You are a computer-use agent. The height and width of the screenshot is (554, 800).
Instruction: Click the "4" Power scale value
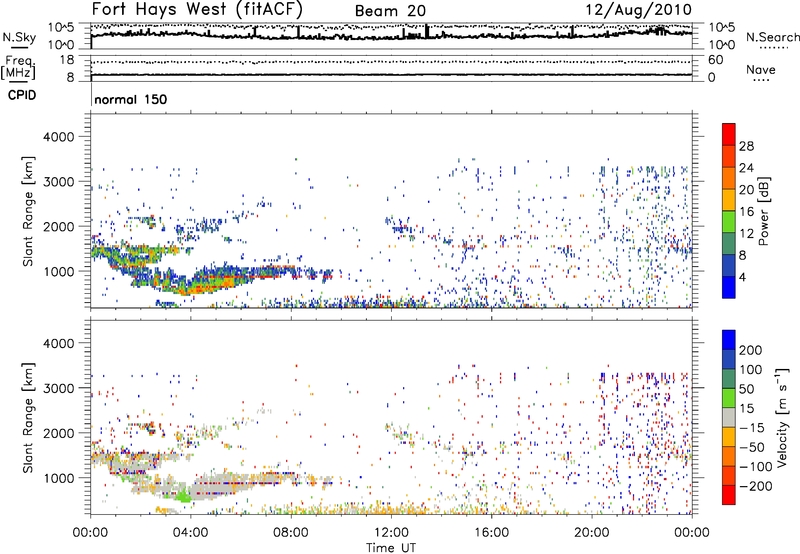(742, 277)
